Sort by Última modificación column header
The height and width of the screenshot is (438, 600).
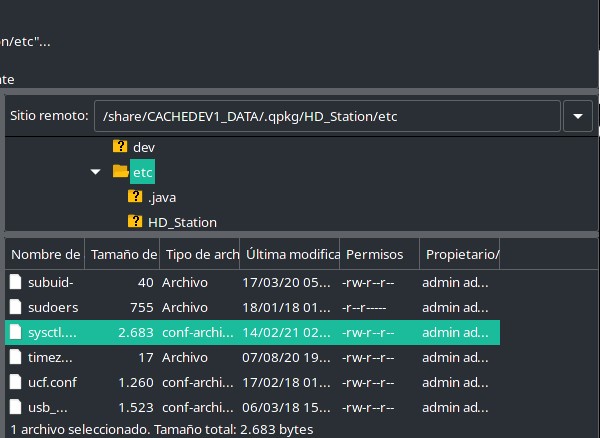[x=289, y=255]
